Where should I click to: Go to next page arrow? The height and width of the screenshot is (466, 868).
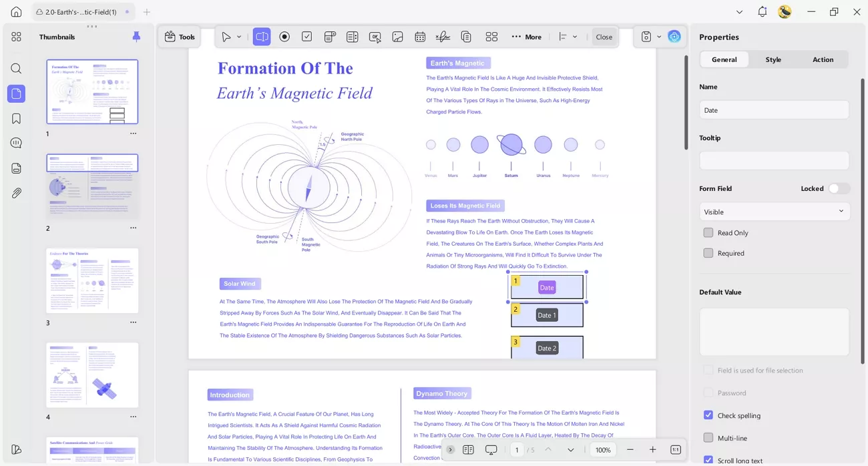click(570, 450)
